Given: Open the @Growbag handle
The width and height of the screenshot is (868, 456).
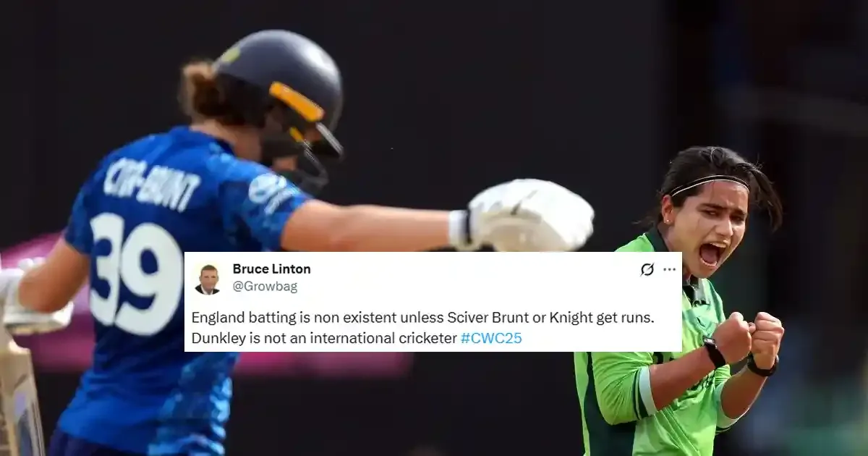Looking at the screenshot, I should [x=265, y=287].
